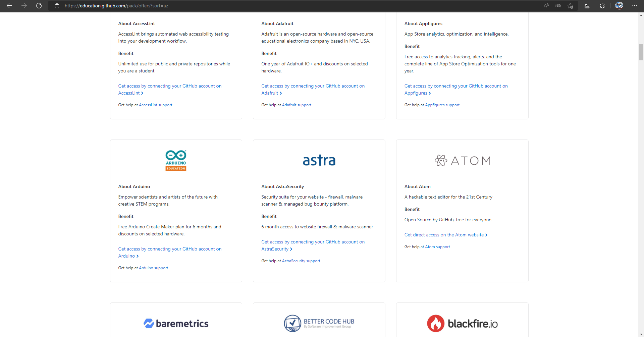Open the Atom support link
This screenshot has width=644, height=337.
(437, 247)
